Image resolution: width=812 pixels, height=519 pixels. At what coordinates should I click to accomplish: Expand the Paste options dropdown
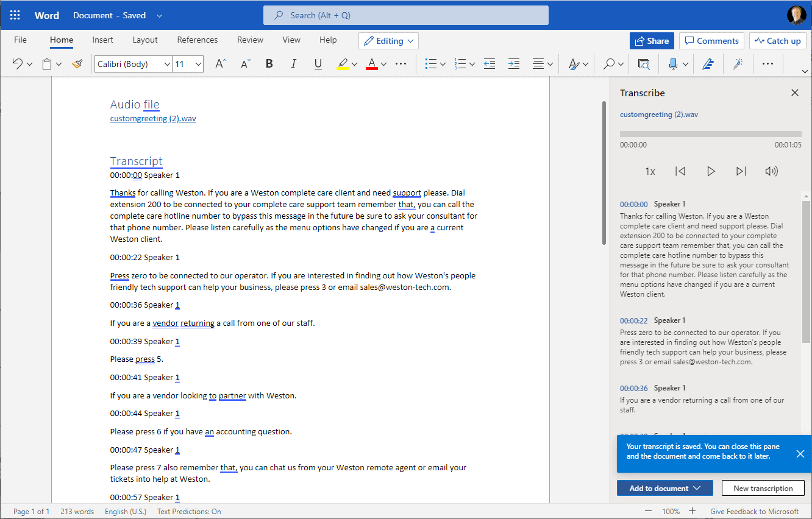tap(59, 64)
